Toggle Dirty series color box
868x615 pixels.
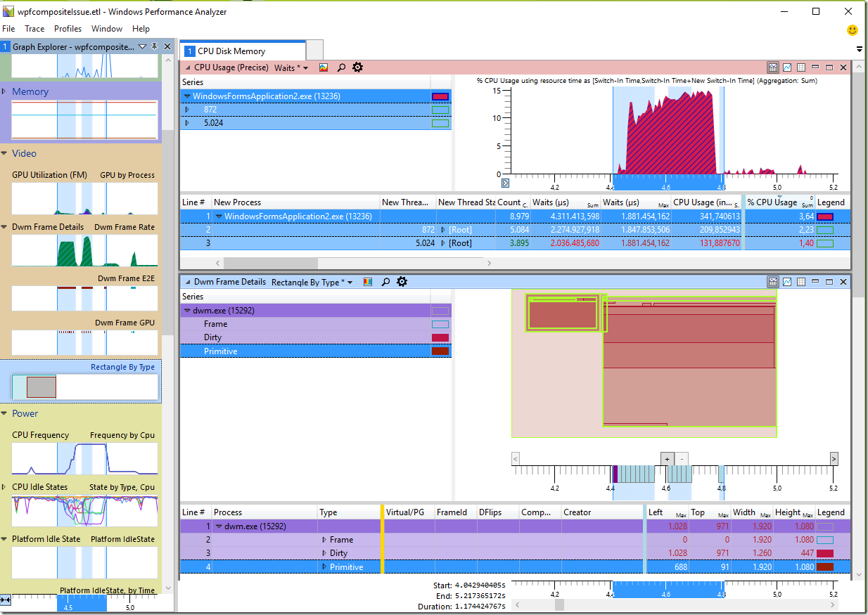440,337
